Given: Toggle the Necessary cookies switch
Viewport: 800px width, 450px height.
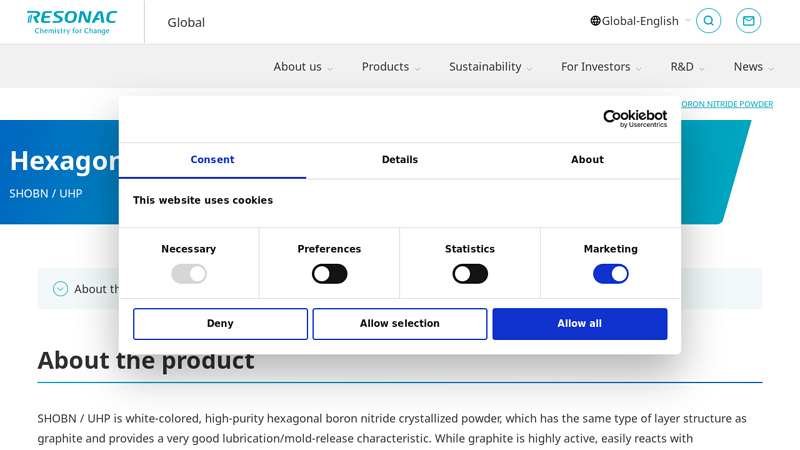Looking at the screenshot, I should click(x=189, y=274).
